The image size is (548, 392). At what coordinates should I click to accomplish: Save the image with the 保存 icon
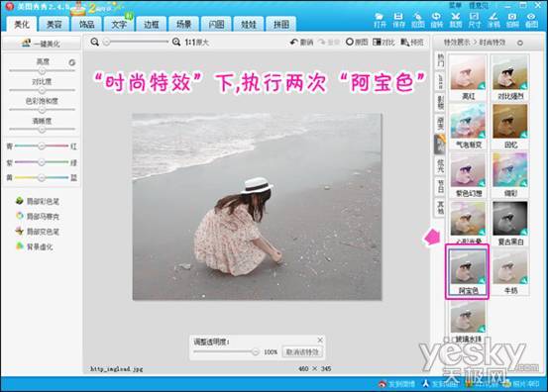coord(398,20)
